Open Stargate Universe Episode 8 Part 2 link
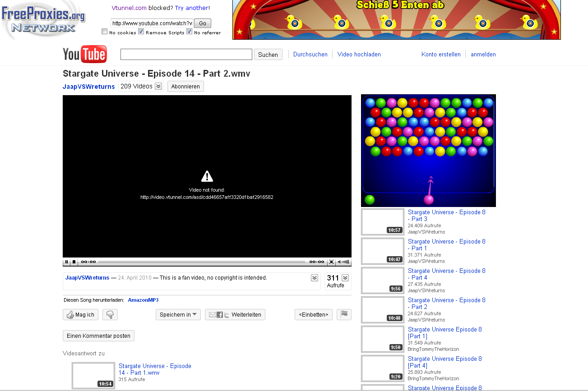This screenshot has width=588, height=391. tap(447, 304)
